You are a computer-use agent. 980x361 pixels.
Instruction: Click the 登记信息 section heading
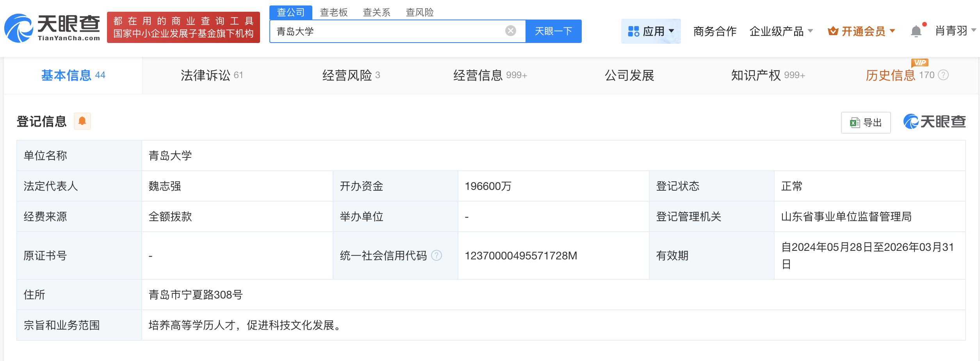(x=42, y=122)
